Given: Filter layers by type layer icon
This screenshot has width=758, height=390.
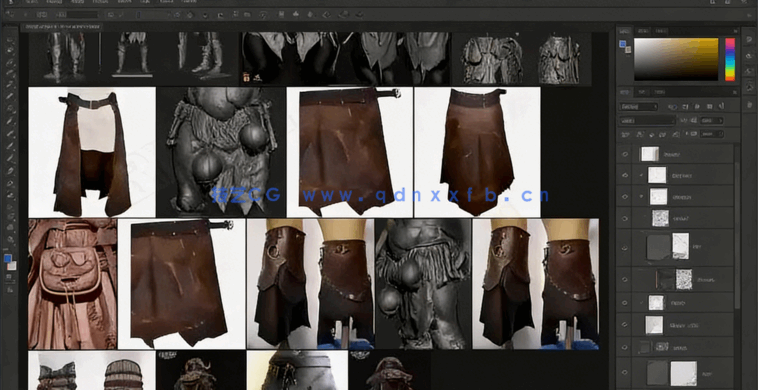Looking at the screenshot, I should click(697, 107).
